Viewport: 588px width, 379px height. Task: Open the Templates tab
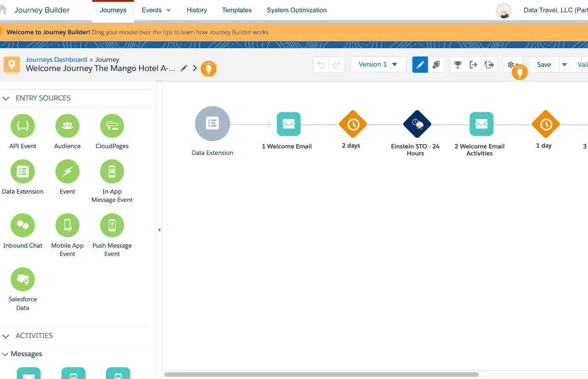[x=237, y=10]
